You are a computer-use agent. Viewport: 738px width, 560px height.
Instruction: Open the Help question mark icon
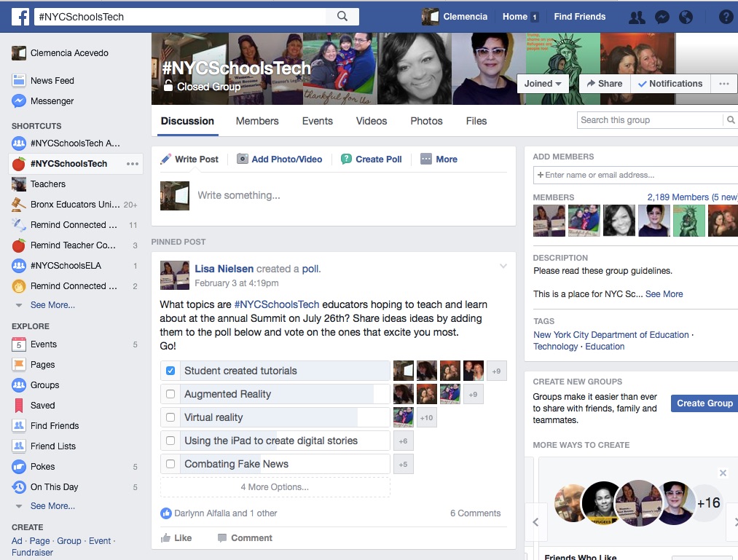coord(726,17)
